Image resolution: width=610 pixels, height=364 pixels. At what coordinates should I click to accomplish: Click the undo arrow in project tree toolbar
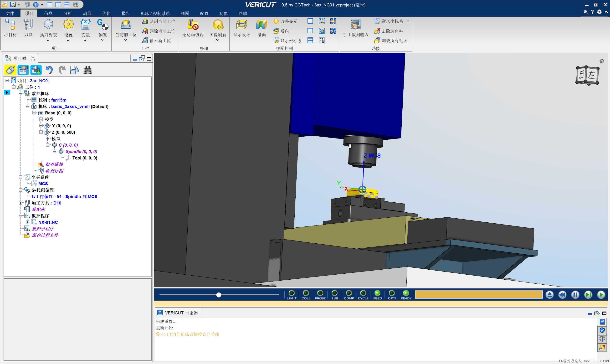click(x=49, y=70)
